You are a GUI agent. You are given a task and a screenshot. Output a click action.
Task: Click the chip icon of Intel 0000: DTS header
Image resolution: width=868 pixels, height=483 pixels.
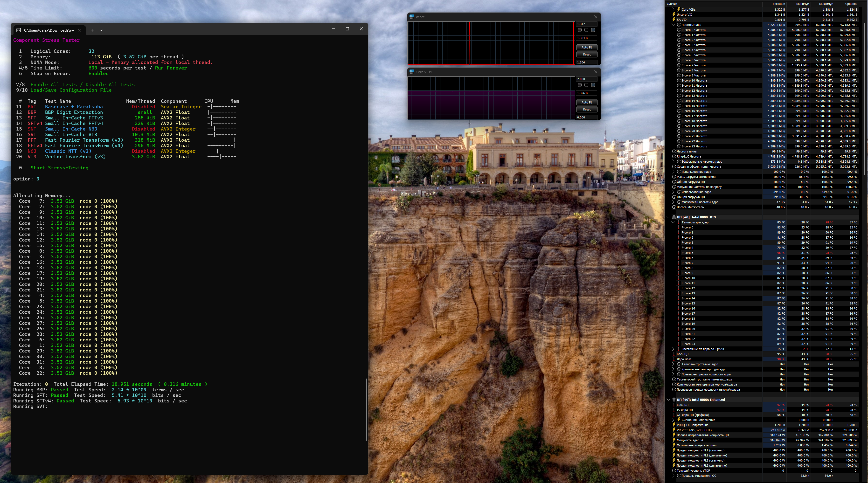point(674,217)
